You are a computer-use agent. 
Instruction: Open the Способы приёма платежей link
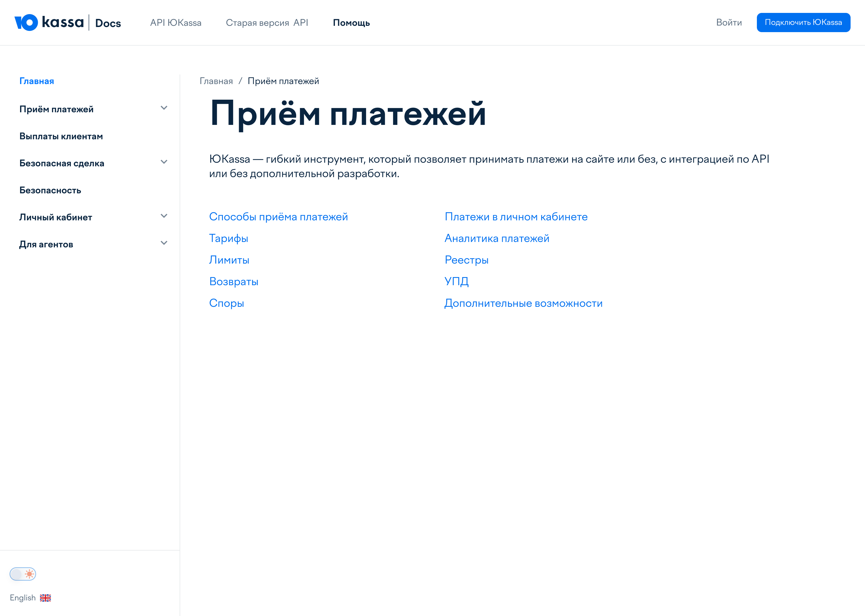tap(278, 216)
